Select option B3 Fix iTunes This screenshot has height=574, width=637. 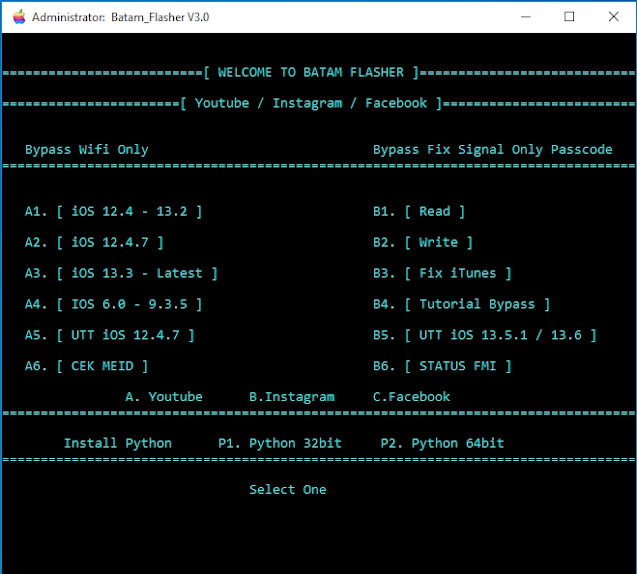pyautogui.click(x=442, y=273)
